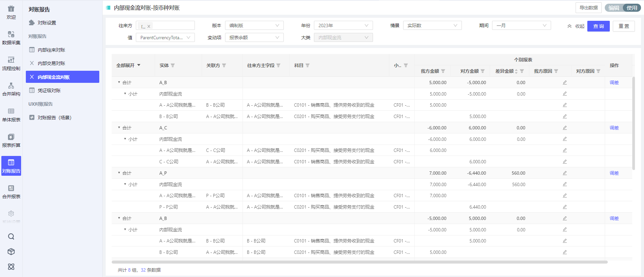Collapse the A_C 合计 group row

(x=119, y=128)
